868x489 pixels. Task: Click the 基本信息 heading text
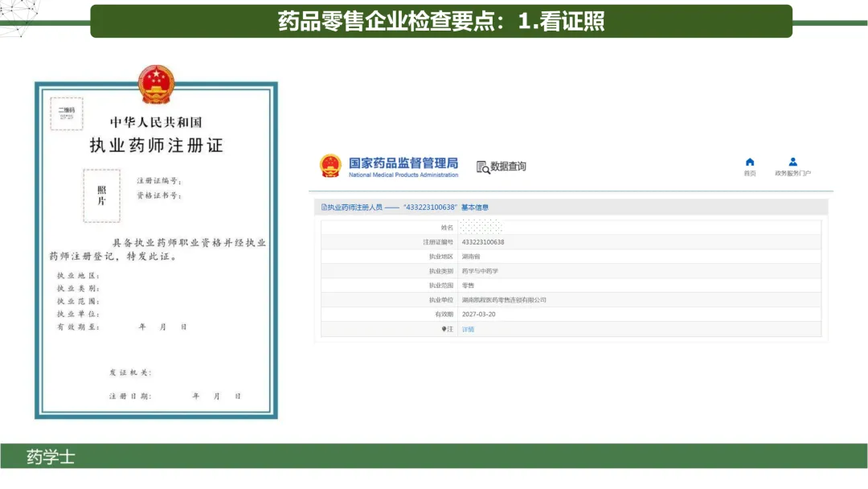[x=474, y=208]
